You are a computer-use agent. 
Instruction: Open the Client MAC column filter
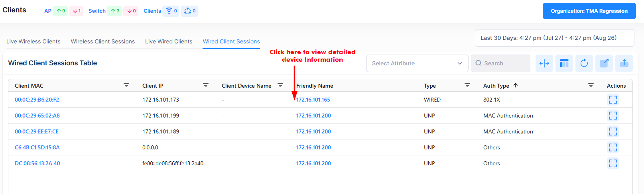[x=126, y=86]
